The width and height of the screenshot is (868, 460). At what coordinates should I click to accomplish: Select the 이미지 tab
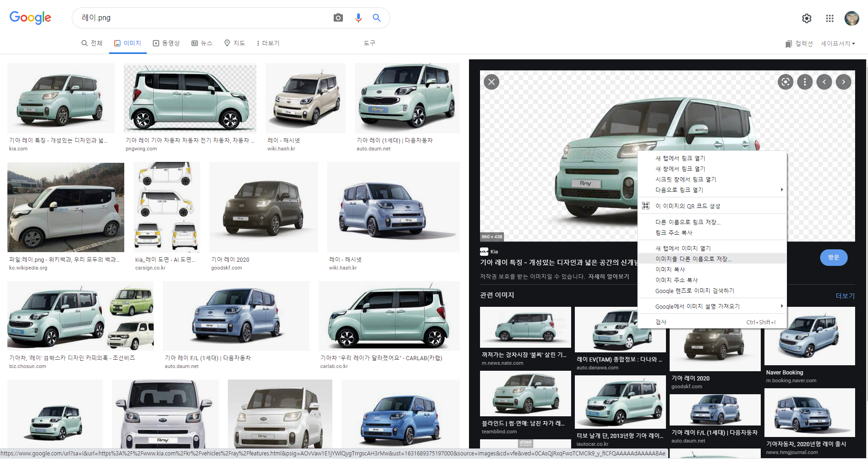click(x=127, y=43)
